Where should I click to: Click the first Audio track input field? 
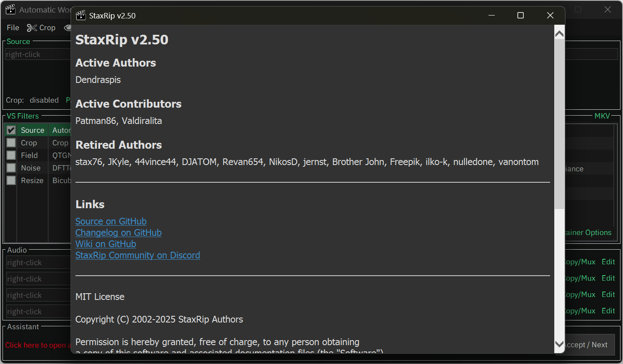[39, 263]
